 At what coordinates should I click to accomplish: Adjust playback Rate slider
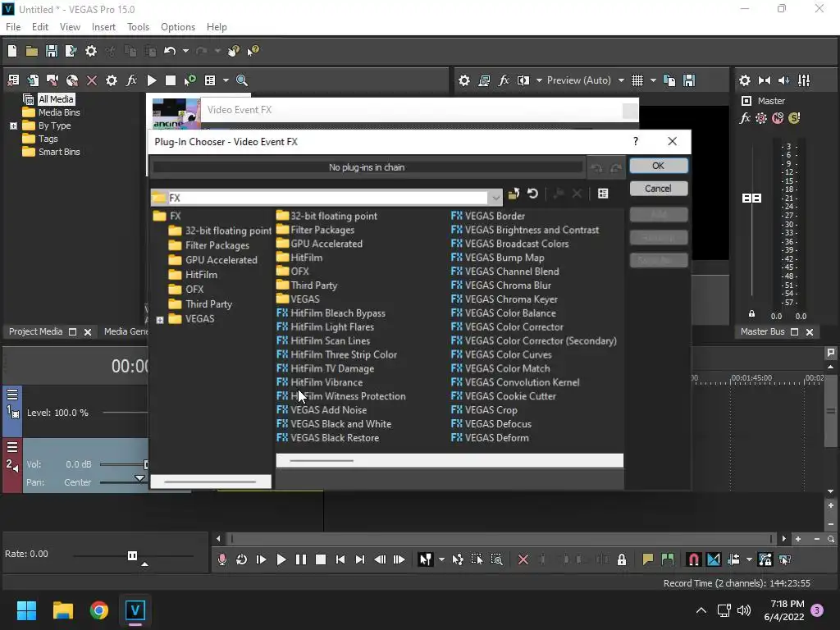click(x=132, y=555)
